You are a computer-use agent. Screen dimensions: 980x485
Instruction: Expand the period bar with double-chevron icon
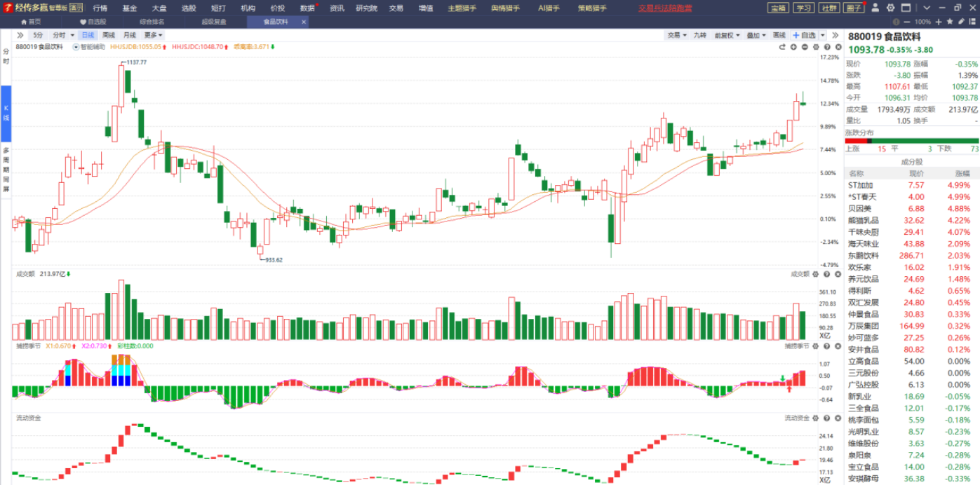coord(20,35)
